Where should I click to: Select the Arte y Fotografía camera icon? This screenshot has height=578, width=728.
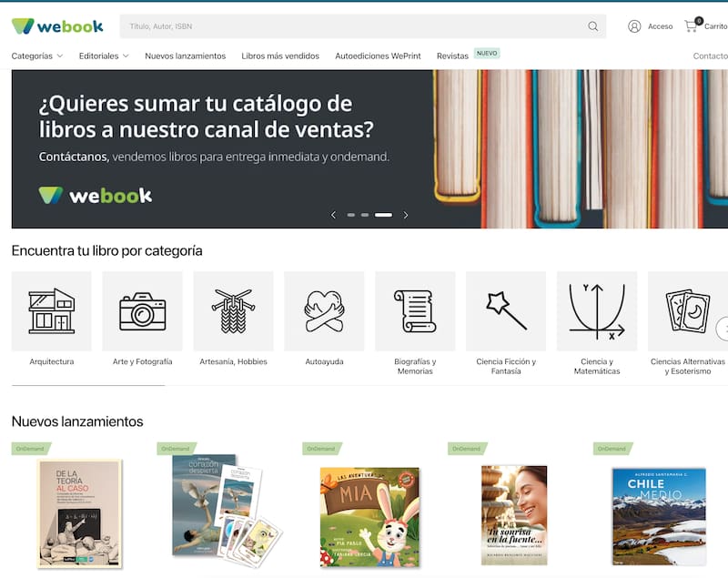[x=142, y=310]
